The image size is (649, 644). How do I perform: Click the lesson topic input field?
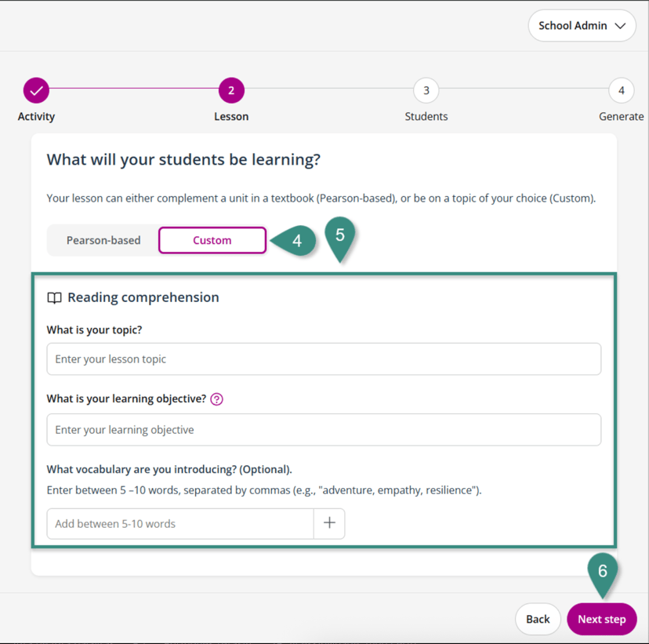click(324, 358)
